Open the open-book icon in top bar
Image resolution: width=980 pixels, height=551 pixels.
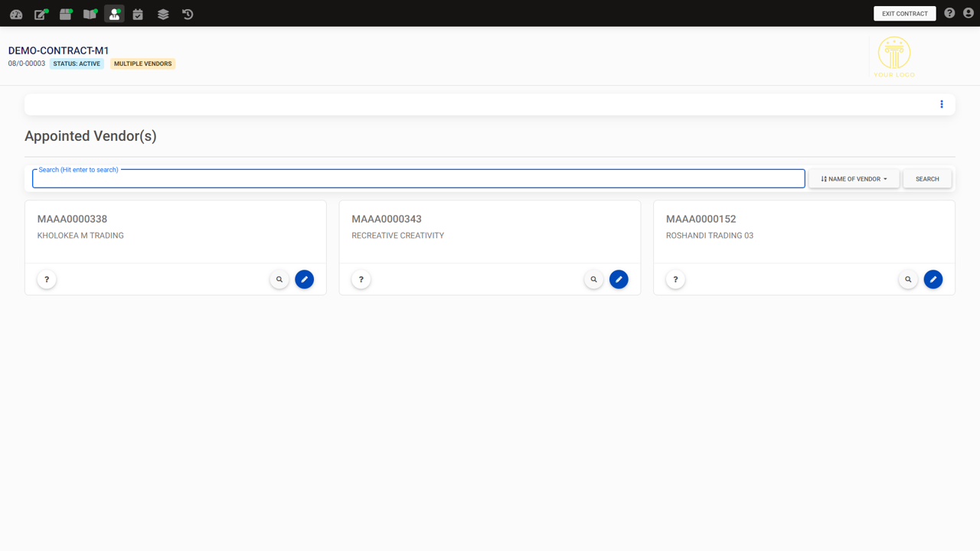[x=90, y=14]
